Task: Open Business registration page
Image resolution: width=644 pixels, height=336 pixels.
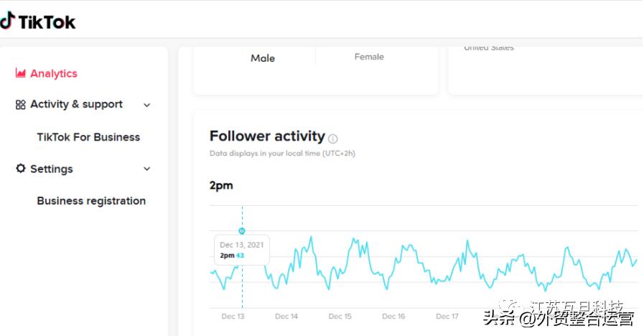Action: click(x=91, y=201)
